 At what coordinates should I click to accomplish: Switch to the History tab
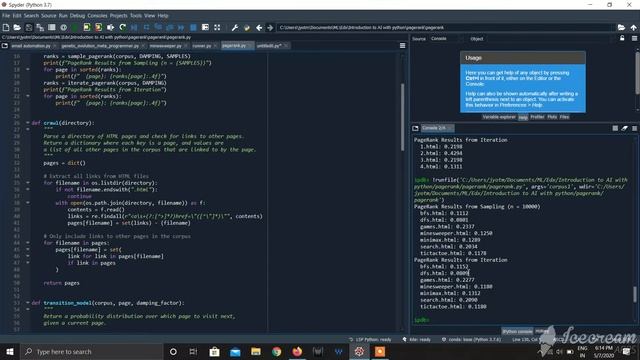click(x=541, y=331)
